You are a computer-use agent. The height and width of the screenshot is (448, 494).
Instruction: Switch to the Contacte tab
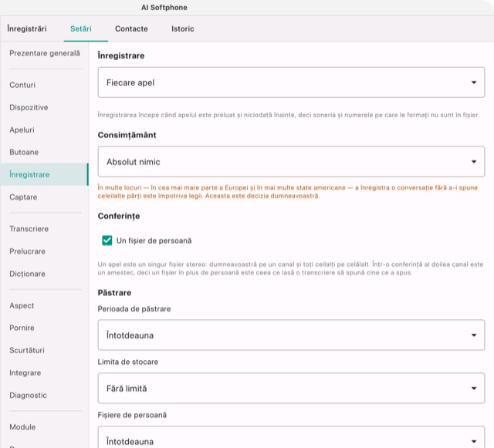coord(131,29)
